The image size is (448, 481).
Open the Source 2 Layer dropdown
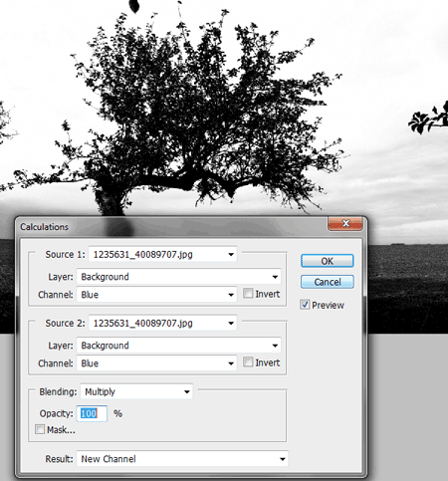click(178, 346)
